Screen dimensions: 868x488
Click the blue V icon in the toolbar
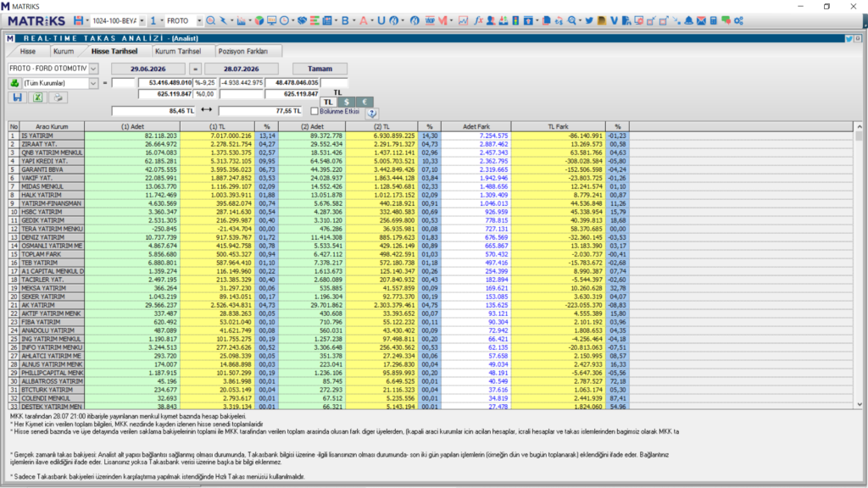point(614,20)
